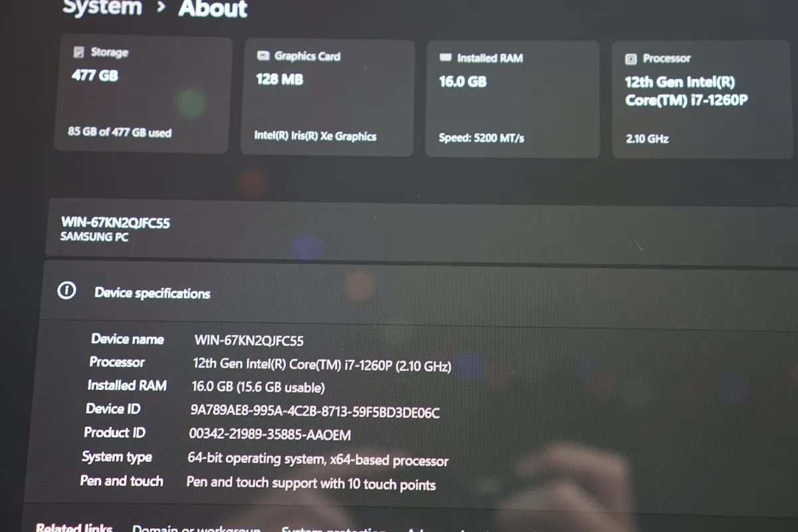Click the Device name value in specifications
This screenshot has height=532, width=798.
tap(249, 340)
